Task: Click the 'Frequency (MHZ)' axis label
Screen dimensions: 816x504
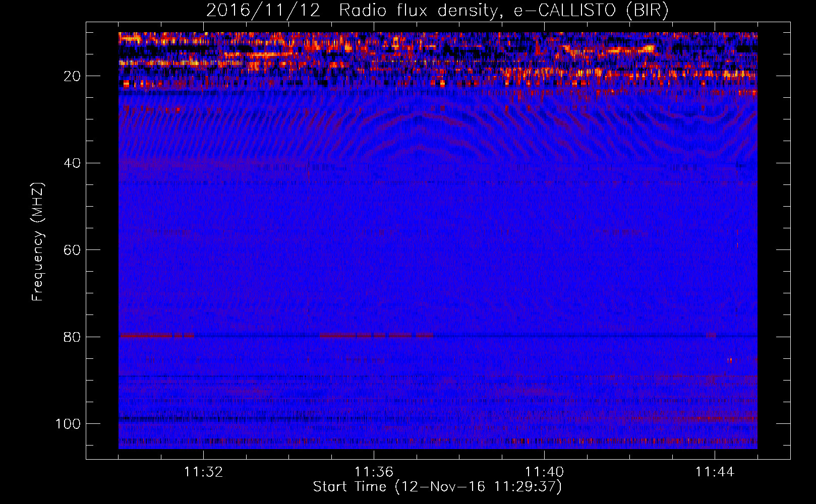Action: coord(38,242)
